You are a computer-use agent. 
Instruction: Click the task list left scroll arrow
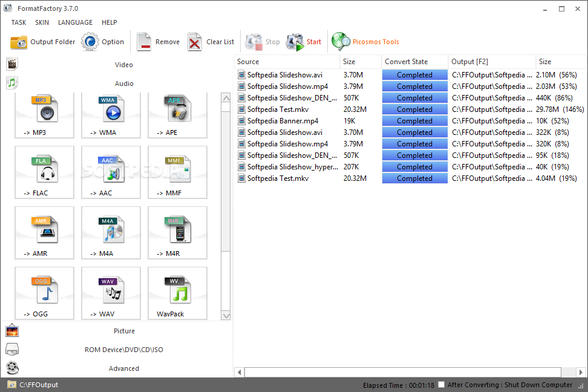[240, 372]
